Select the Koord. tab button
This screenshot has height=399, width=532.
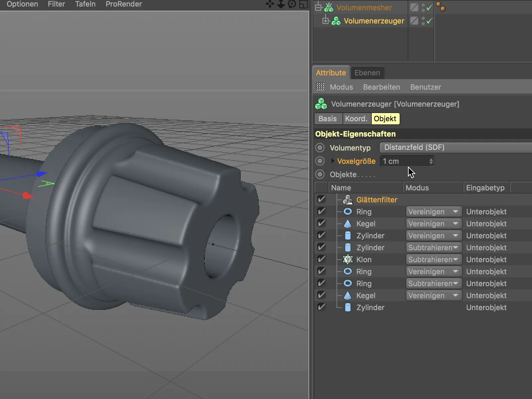(x=356, y=119)
